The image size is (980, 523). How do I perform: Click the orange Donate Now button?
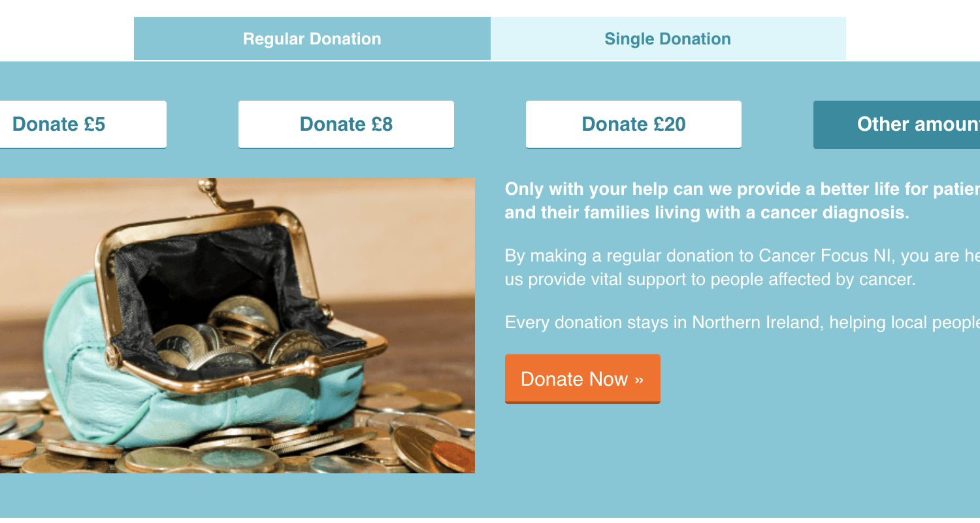pyautogui.click(x=583, y=379)
